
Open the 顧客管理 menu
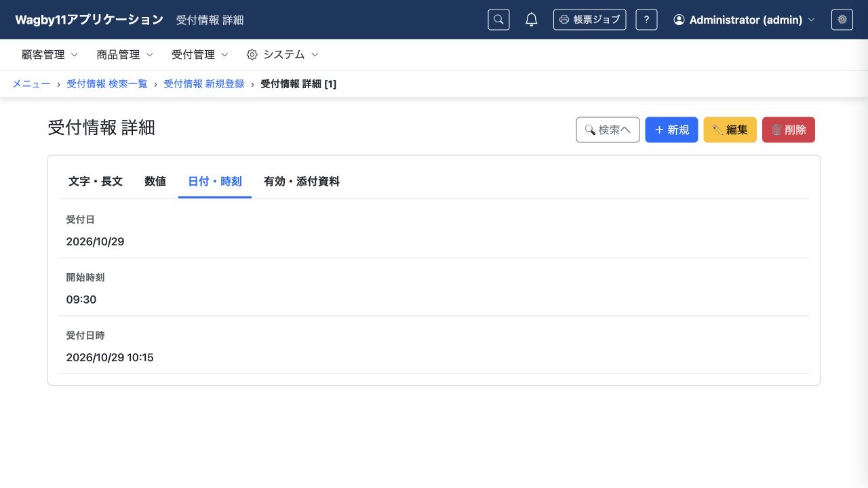click(x=50, y=55)
